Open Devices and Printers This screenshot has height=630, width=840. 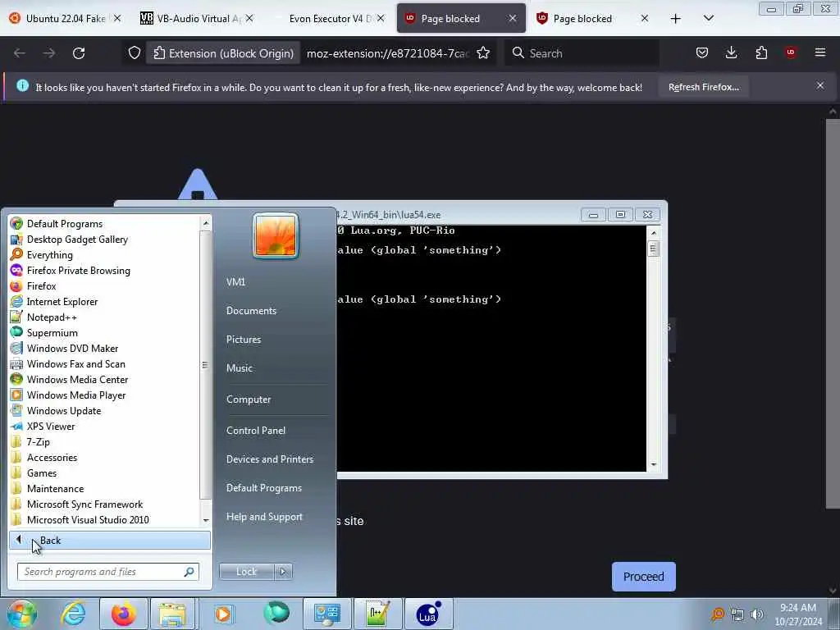(x=270, y=459)
